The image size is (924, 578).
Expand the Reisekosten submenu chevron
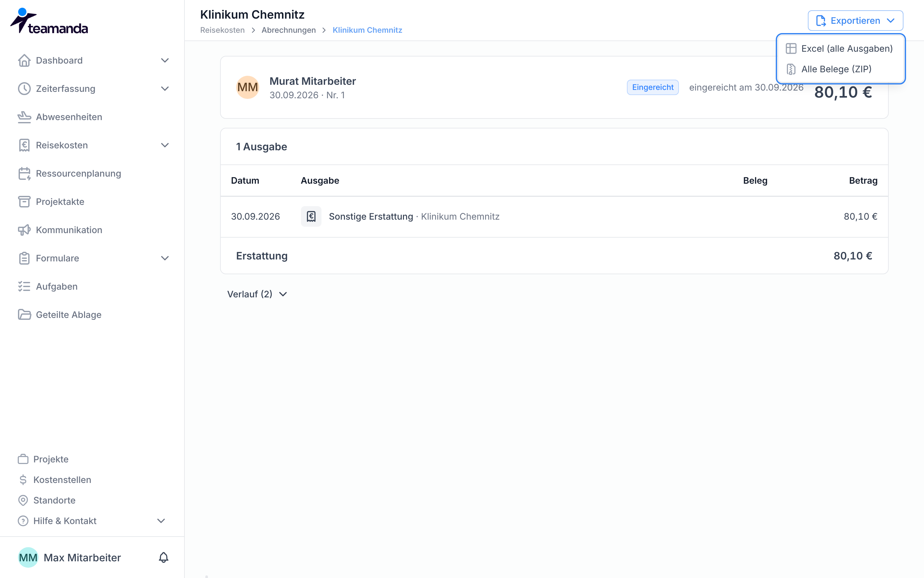click(165, 145)
